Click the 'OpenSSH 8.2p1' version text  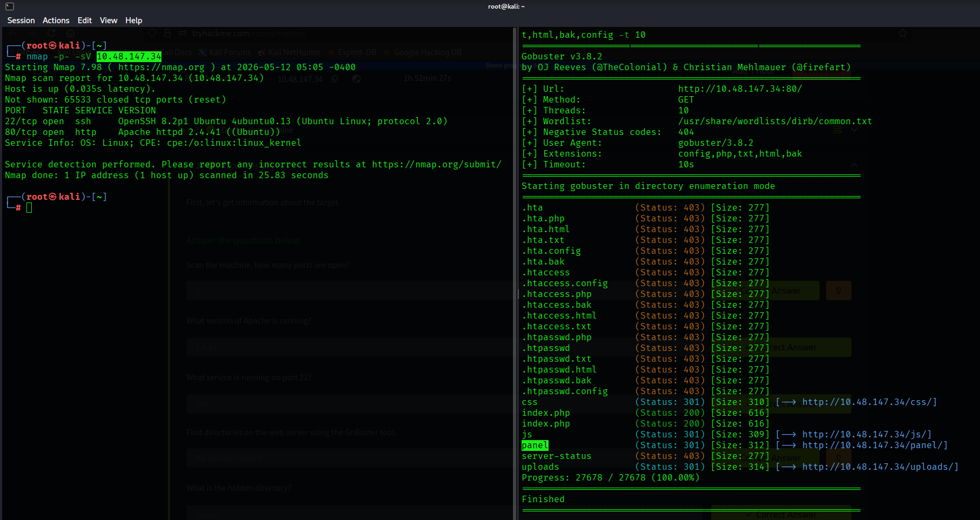(153, 121)
